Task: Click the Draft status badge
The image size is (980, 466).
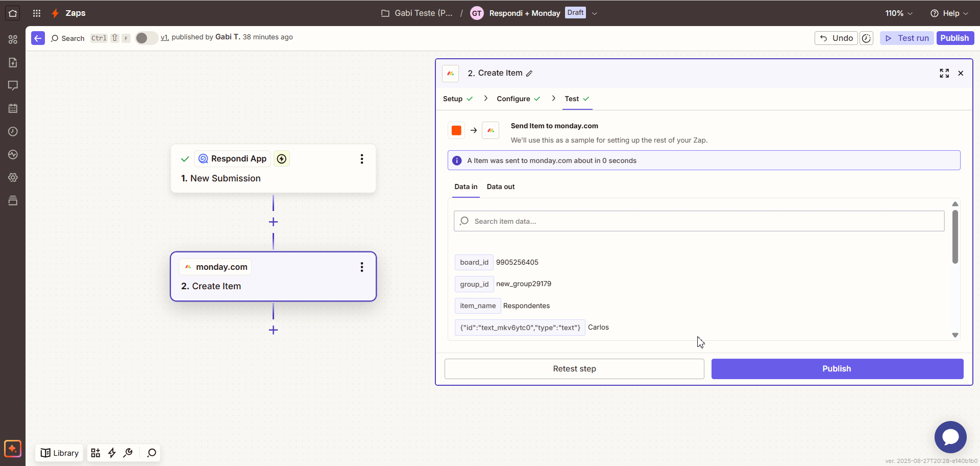Action: tap(575, 13)
